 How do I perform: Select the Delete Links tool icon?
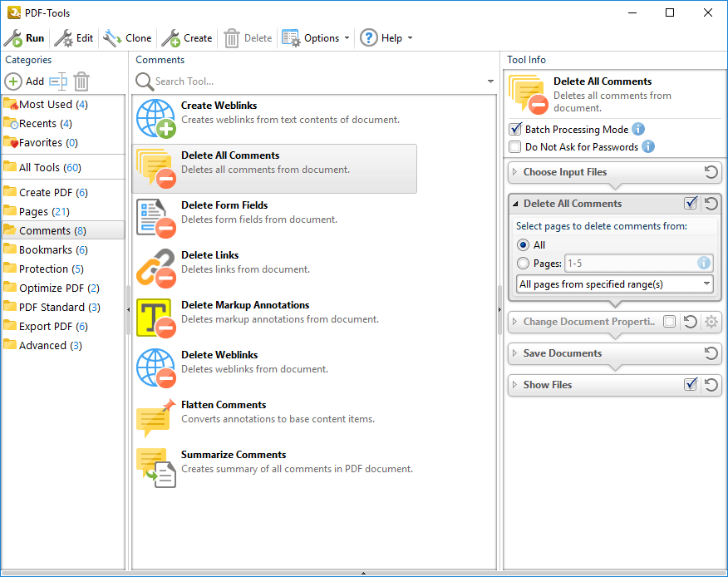pyautogui.click(x=155, y=269)
